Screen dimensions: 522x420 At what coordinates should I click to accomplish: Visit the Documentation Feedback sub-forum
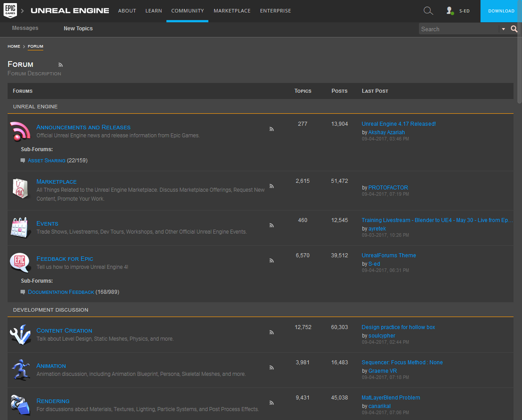click(x=61, y=292)
